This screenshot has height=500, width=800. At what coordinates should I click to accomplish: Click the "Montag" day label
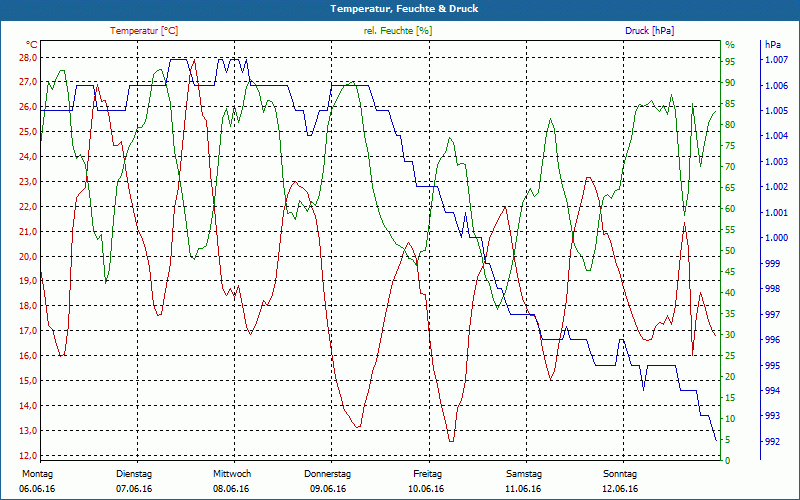(37, 474)
